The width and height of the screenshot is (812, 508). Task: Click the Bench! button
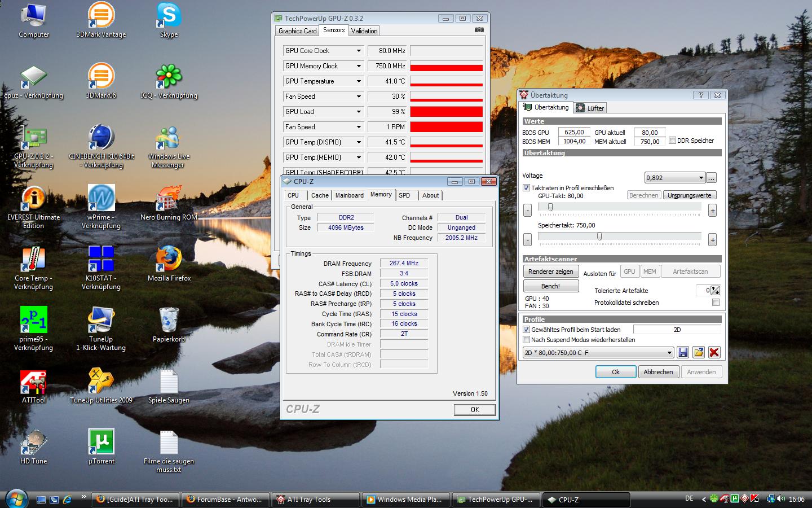pyautogui.click(x=551, y=286)
